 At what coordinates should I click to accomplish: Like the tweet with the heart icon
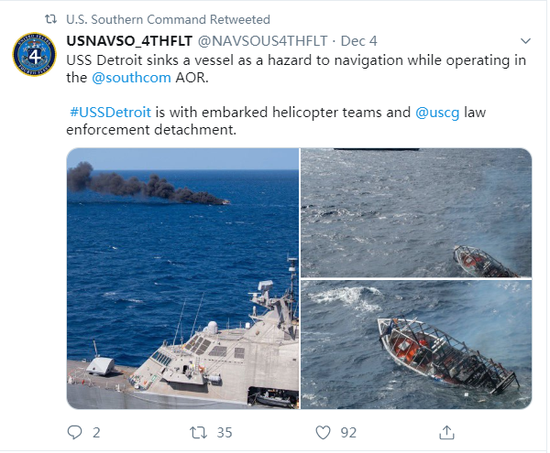[x=323, y=432]
